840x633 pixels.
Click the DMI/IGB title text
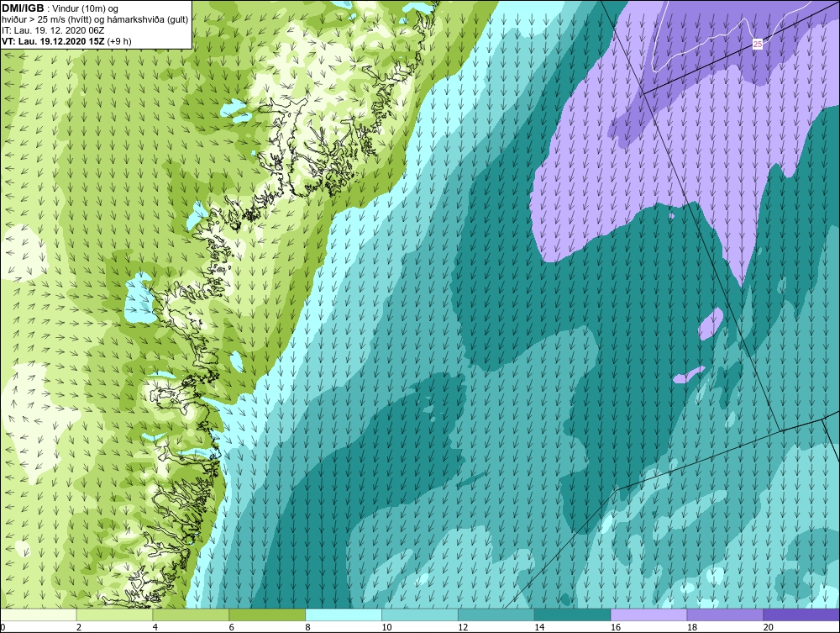tap(23, 8)
